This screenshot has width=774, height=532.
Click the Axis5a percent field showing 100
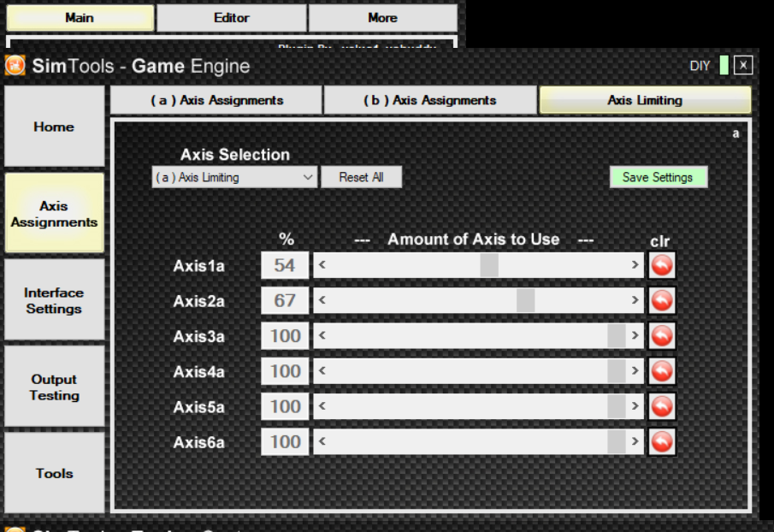coord(285,406)
